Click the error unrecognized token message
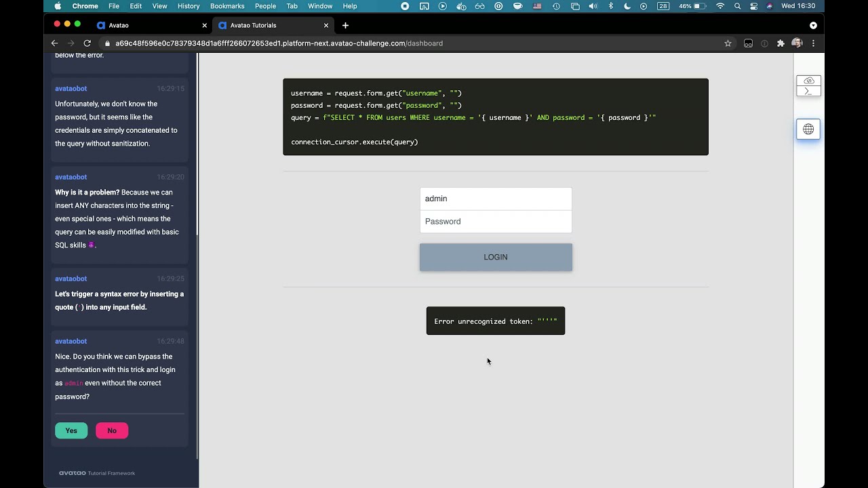Viewport: 868px width, 488px height. [496, 321]
